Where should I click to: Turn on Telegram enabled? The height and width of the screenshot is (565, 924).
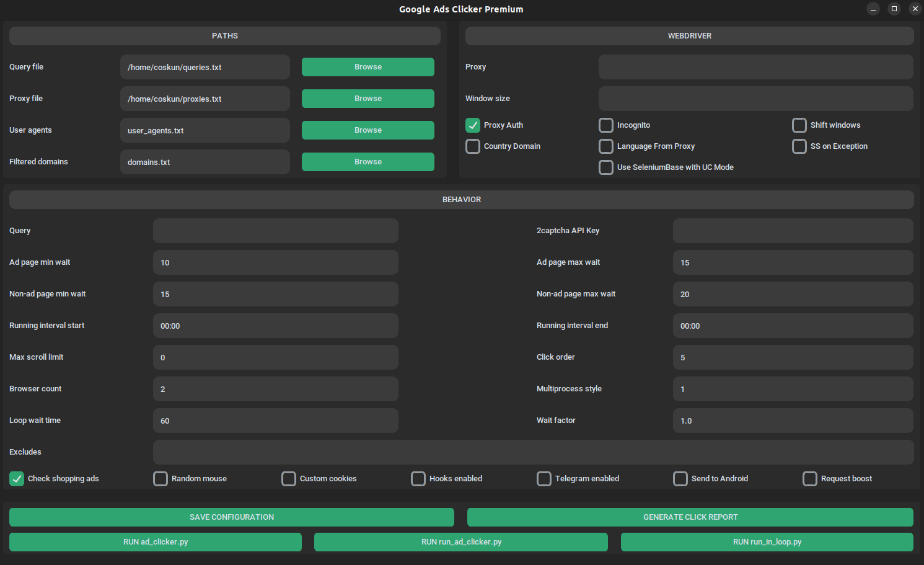(x=543, y=478)
